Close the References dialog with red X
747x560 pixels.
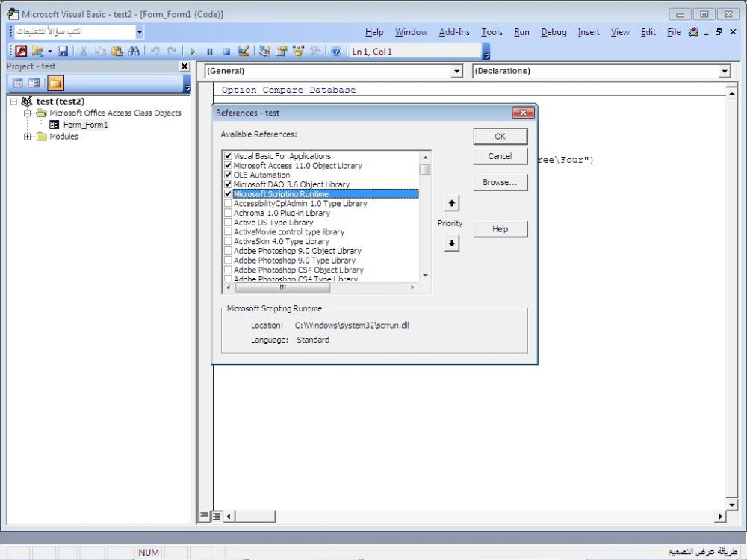coord(523,113)
